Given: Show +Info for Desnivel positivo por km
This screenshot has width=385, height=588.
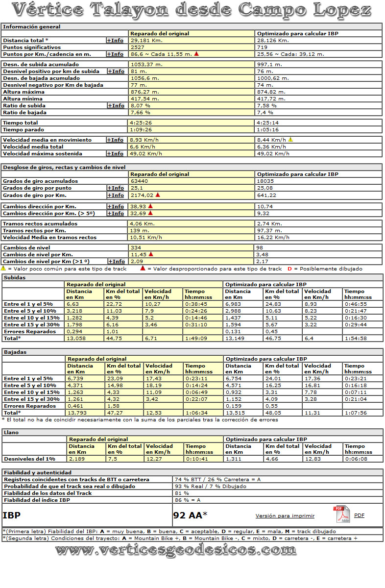Looking at the screenshot, I should (116, 71).
